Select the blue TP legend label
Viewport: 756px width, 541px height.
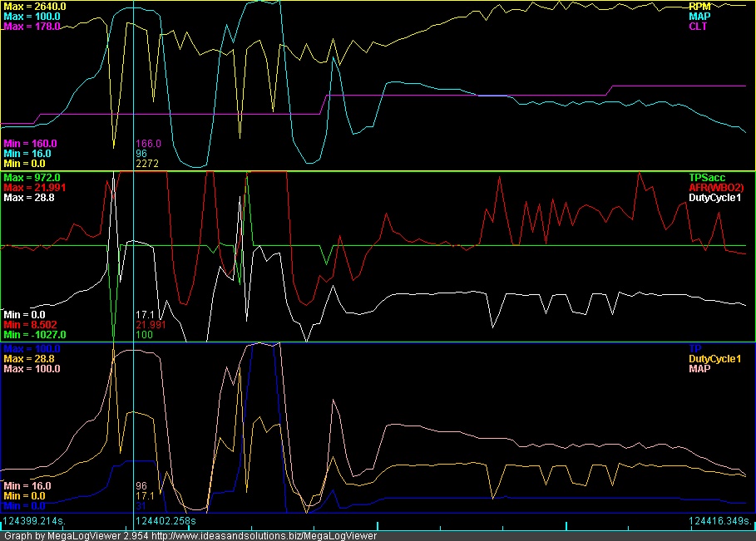(x=694, y=349)
